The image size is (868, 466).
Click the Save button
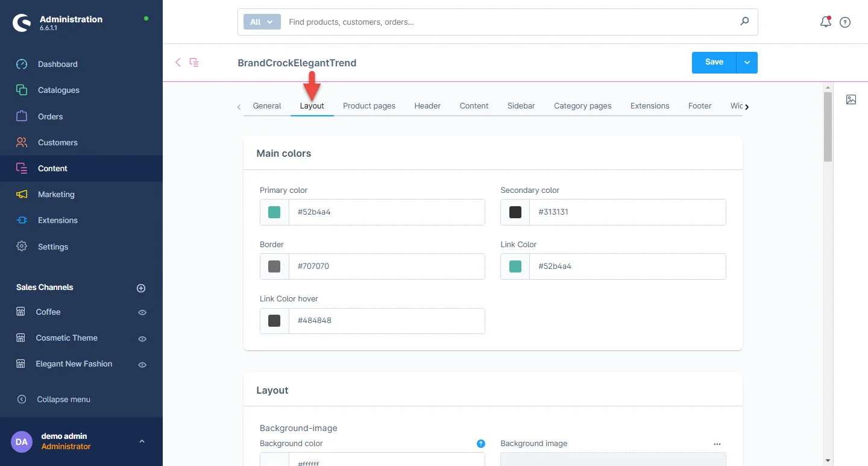click(x=714, y=63)
